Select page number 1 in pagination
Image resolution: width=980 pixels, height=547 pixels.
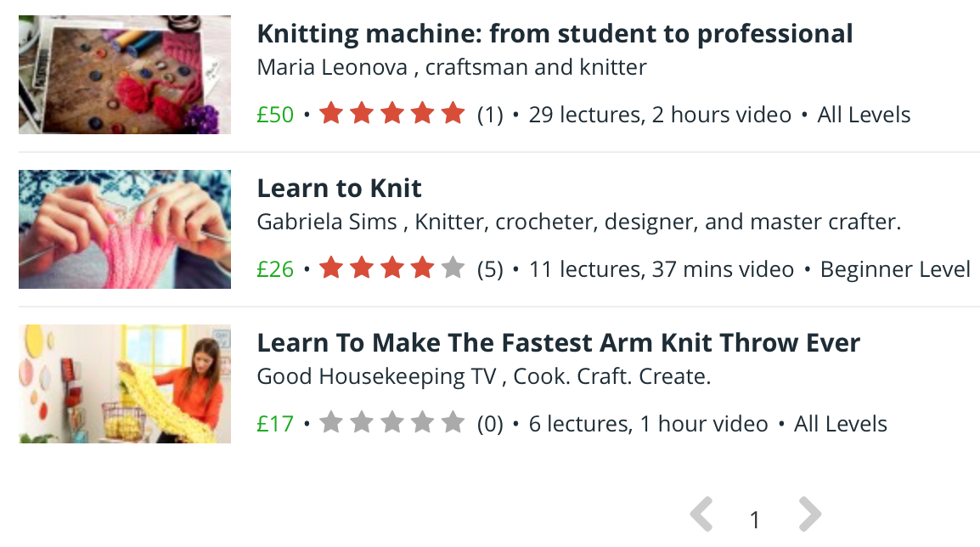point(755,520)
